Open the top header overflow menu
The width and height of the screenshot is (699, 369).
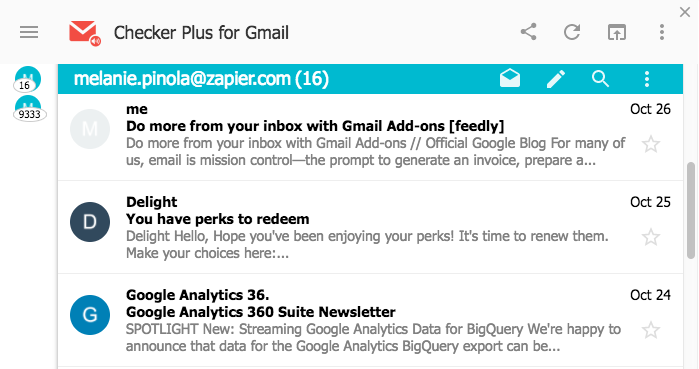tap(662, 32)
